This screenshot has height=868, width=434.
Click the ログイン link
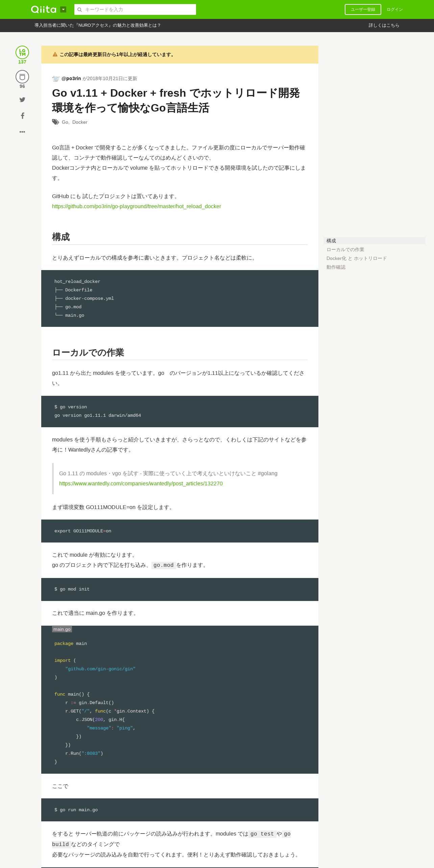coord(395,9)
